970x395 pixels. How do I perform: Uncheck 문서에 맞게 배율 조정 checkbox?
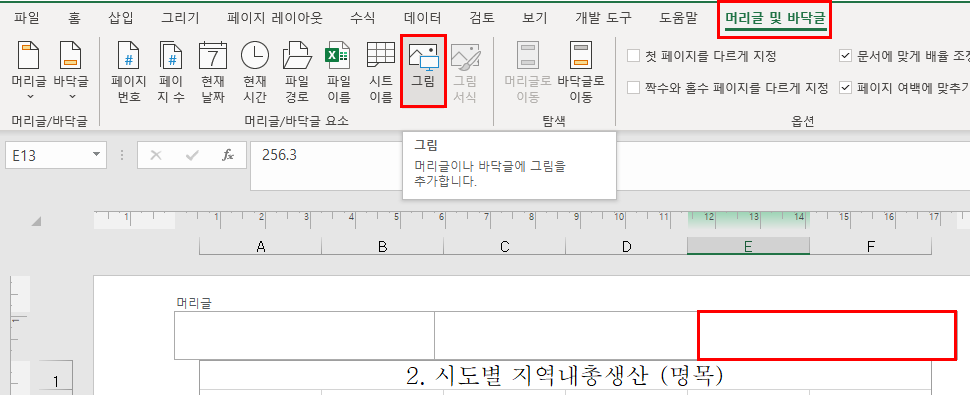tap(846, 56)
